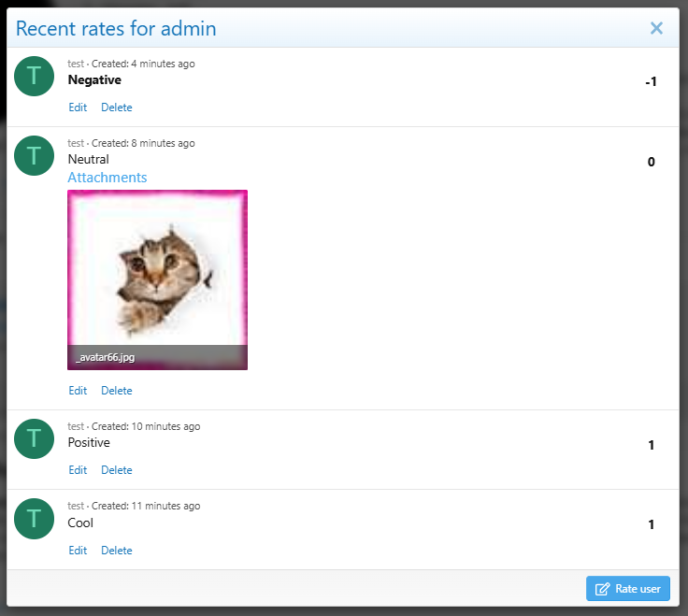Viewport: 688px width, 616px height.
Task: Delete the Positive rating
Action: click(117, 470)
